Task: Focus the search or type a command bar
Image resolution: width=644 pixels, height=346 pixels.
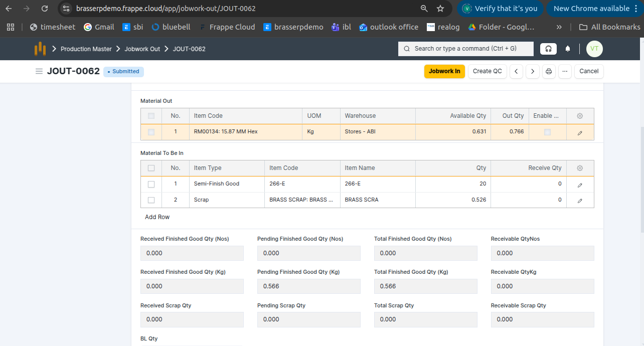Action: point(465,49)
